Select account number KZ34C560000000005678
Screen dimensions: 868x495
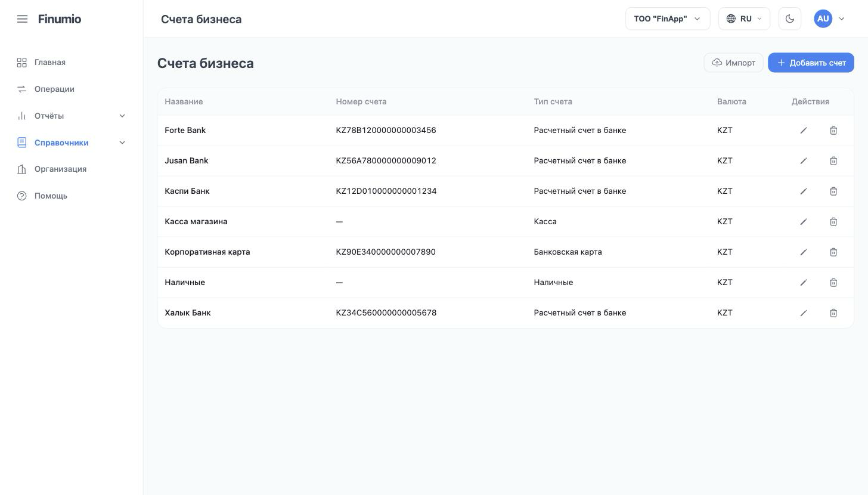pyautogui.click(x=386, y=313)
